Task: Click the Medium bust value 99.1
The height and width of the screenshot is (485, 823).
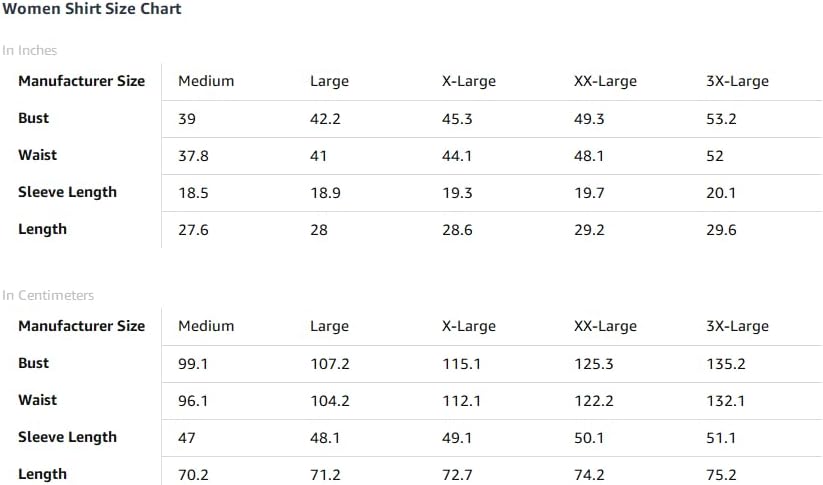Action: pos(193,364)
